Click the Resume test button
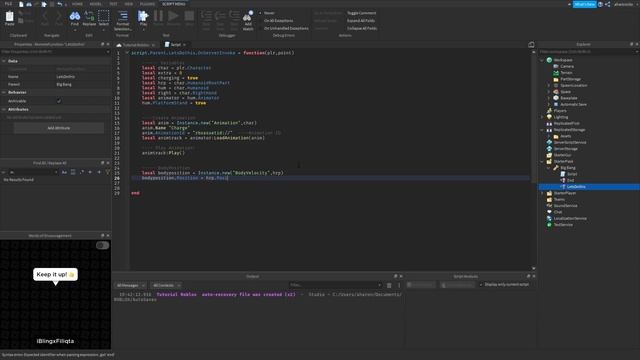Image resolution: width=640 pixels, height=360 pixels. 173,18
